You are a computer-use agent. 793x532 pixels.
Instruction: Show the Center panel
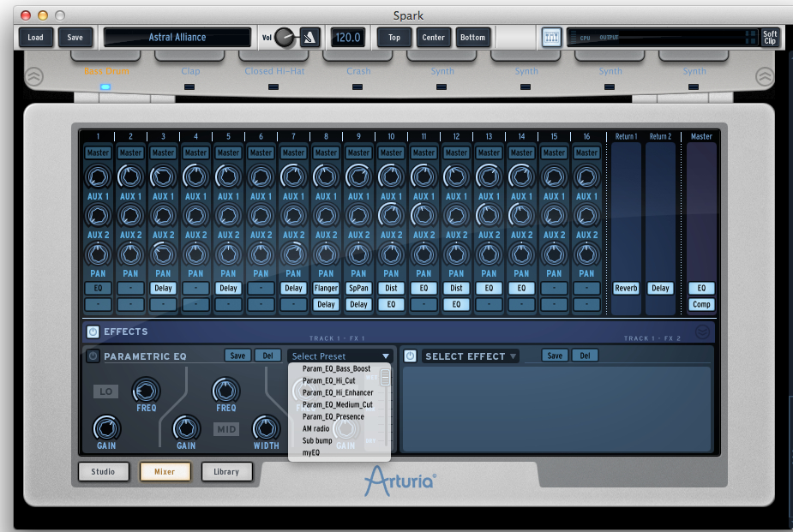(x=434, y=38)
